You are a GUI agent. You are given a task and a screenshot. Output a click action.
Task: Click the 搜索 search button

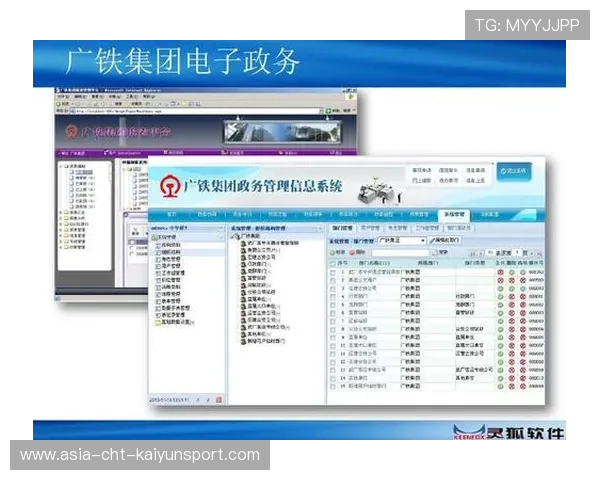coord(441,253)
